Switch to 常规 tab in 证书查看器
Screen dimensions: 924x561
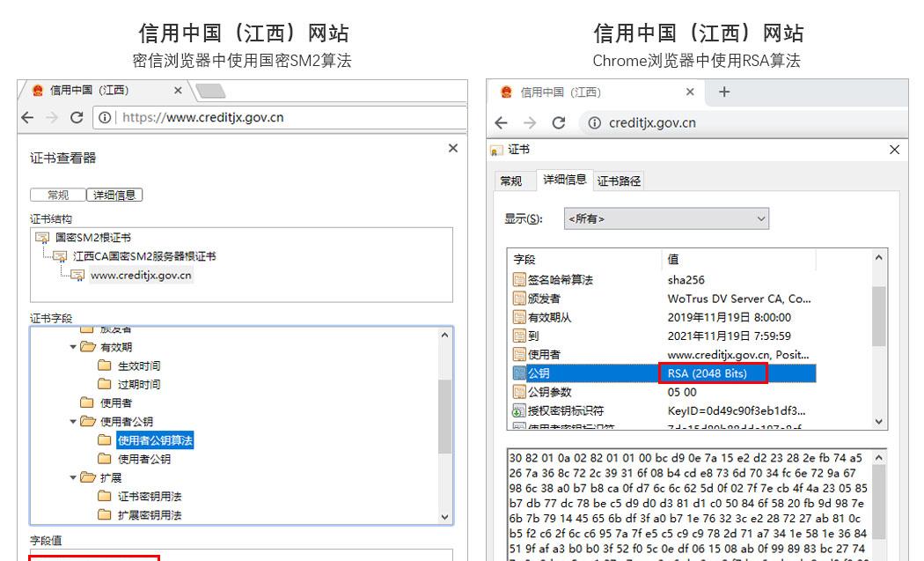(x=58, y=195)
